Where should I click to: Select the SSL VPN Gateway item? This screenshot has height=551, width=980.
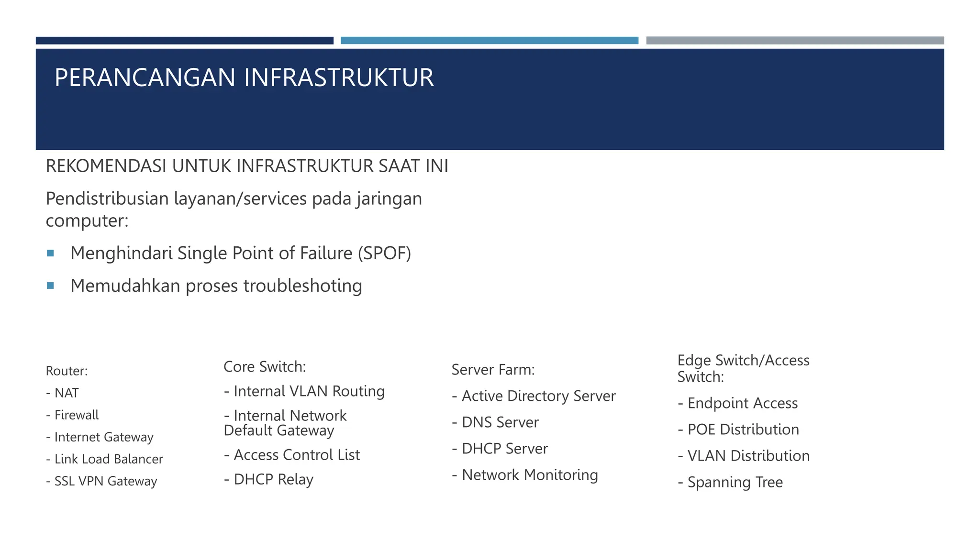[x=101, y=481]
